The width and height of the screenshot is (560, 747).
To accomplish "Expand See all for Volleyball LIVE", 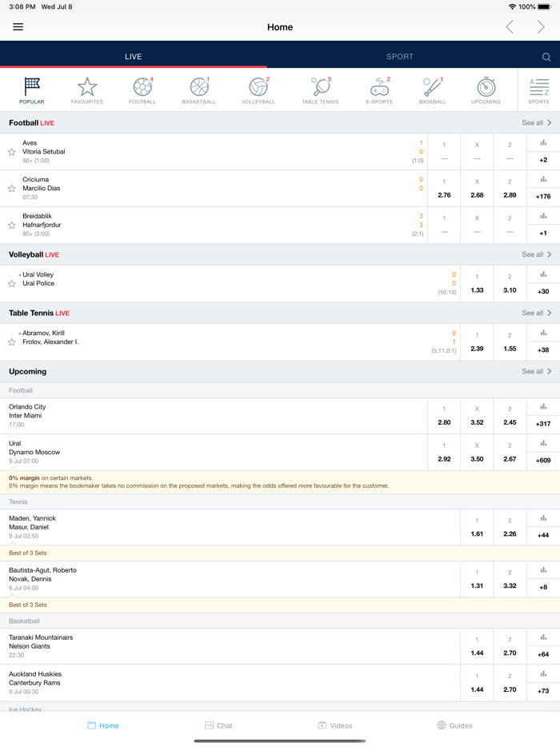I will point(536,254).
